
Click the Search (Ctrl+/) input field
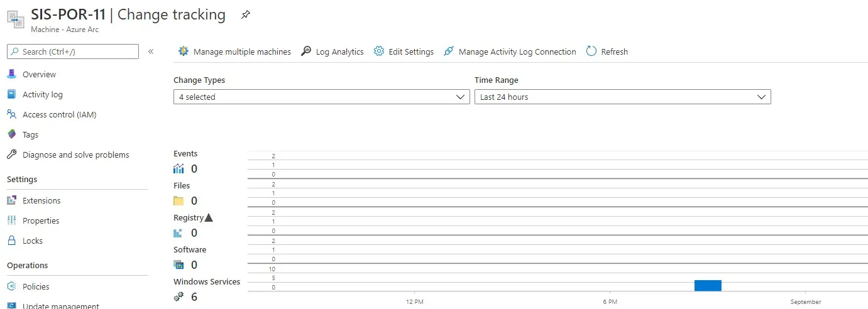(x=73, y=51)
